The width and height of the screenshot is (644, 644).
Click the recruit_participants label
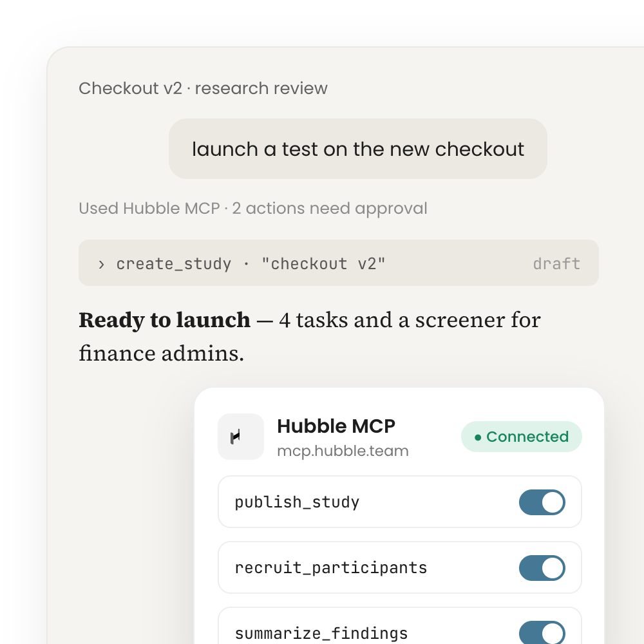pyautogui.click(x=331, y=567)
